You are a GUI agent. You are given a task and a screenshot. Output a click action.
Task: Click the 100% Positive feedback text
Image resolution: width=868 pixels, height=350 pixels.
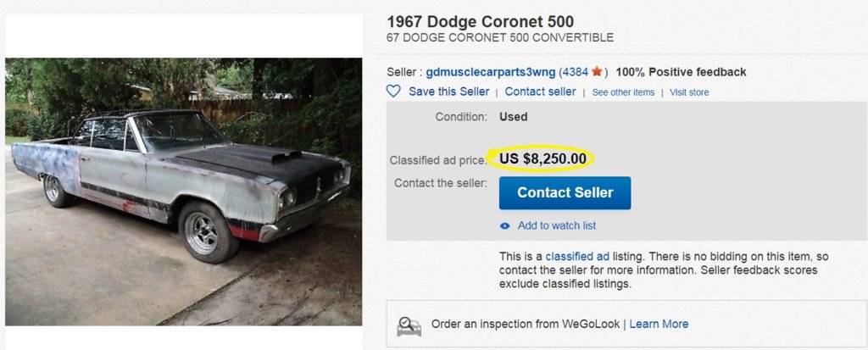(681, 72)
